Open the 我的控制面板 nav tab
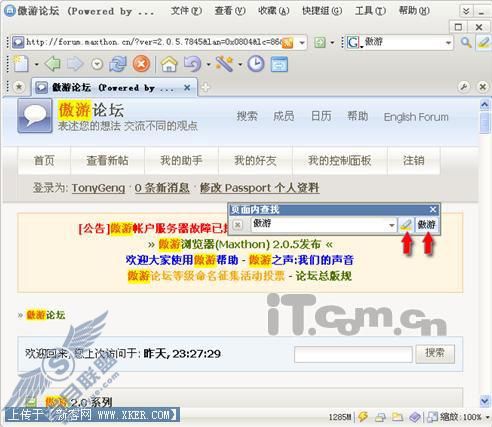Image resolution: width=492 pixels, height=427 pixels. 339,161
